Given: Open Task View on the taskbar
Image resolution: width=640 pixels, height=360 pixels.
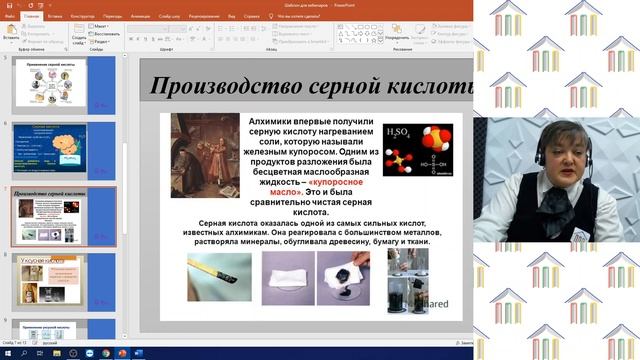Looking at the screenshot, I should 40,353.
